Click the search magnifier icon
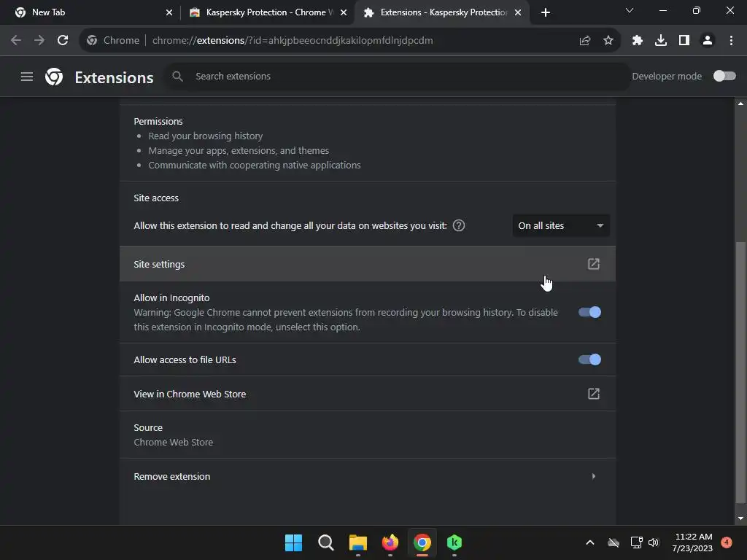The image size is (747, 560). click(x=178, y=76)
